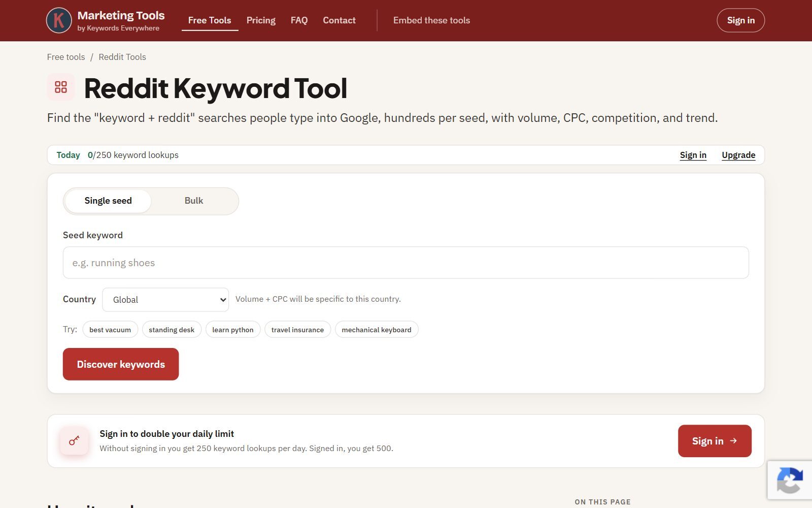This screenshot has width=812, height=508.
Task: Open the Country dropdown set to Global
Action: [165, 300]
